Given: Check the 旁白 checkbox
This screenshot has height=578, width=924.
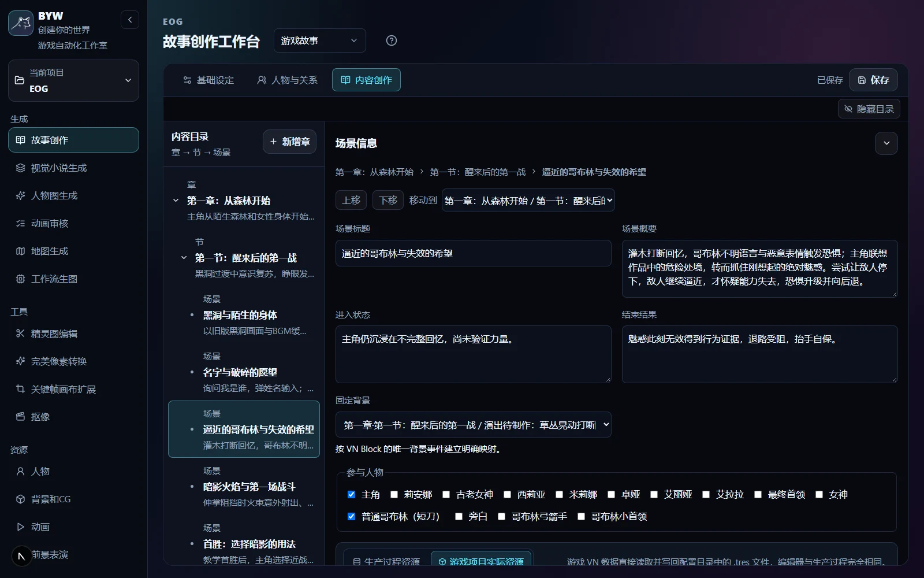Looking at the screenshot, I should (x=459, y=516).
